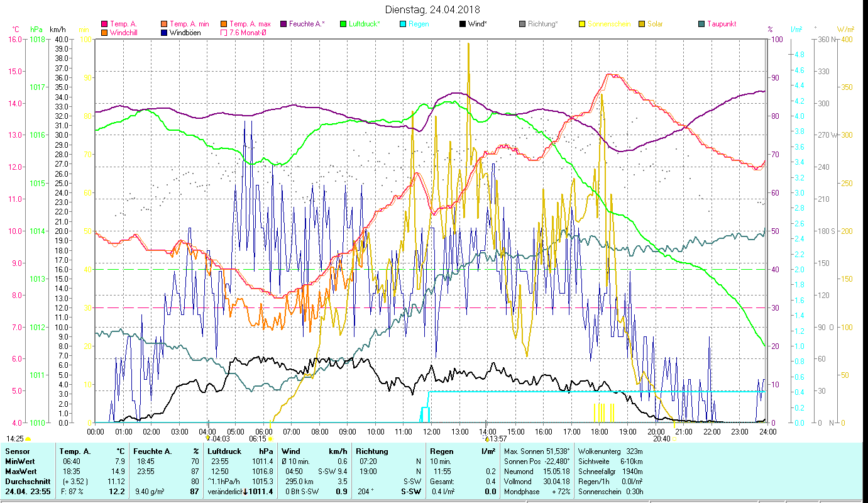Click the Sonnenschein 0:30h entry
Image resolution: width=868 pixels, height=503 pixels.
(610, 492)
